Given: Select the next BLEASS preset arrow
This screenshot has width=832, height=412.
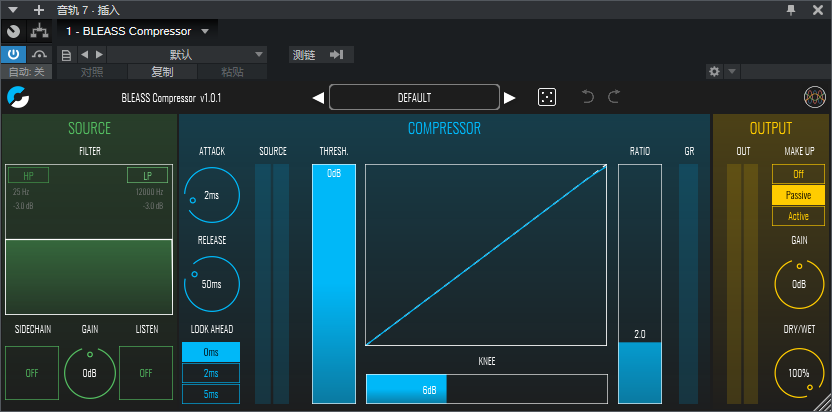Looking at the screenshot, I should (x=509, y=98).
